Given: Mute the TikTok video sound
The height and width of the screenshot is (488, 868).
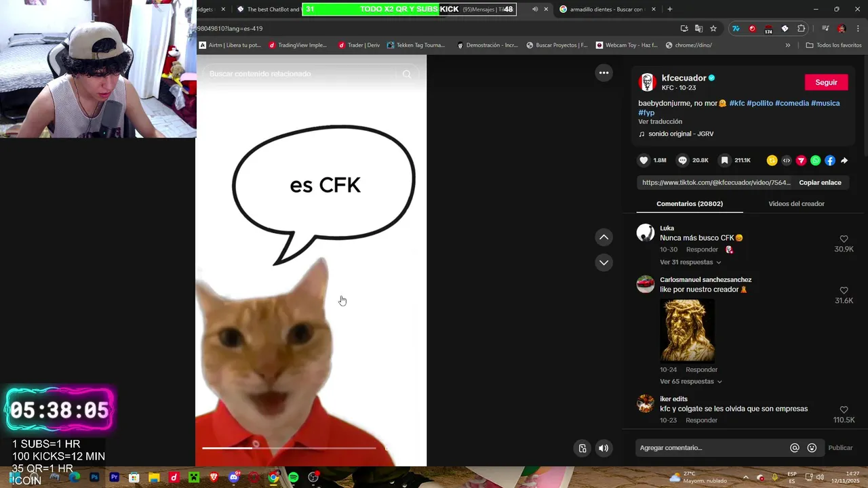Looking at the screenshot, I should click(604, 448).
